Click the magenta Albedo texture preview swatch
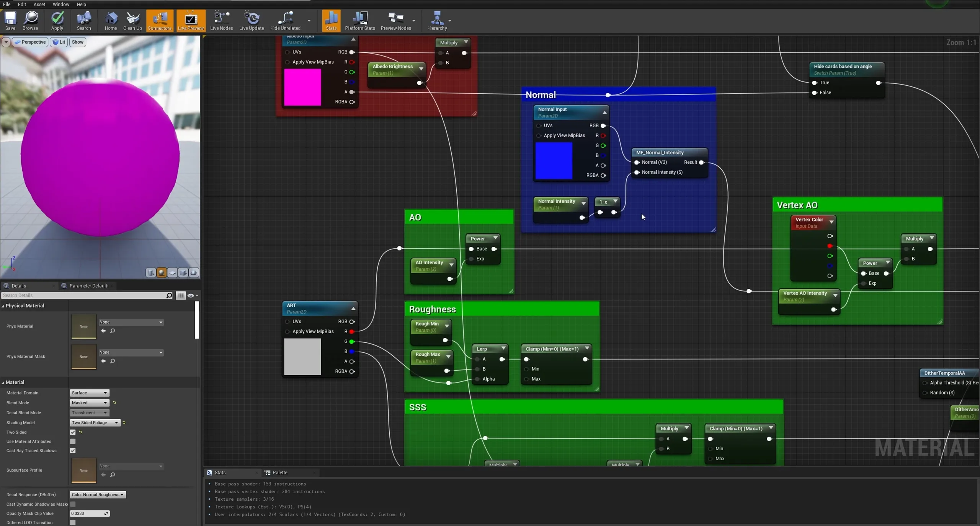 tap(302, 87)
